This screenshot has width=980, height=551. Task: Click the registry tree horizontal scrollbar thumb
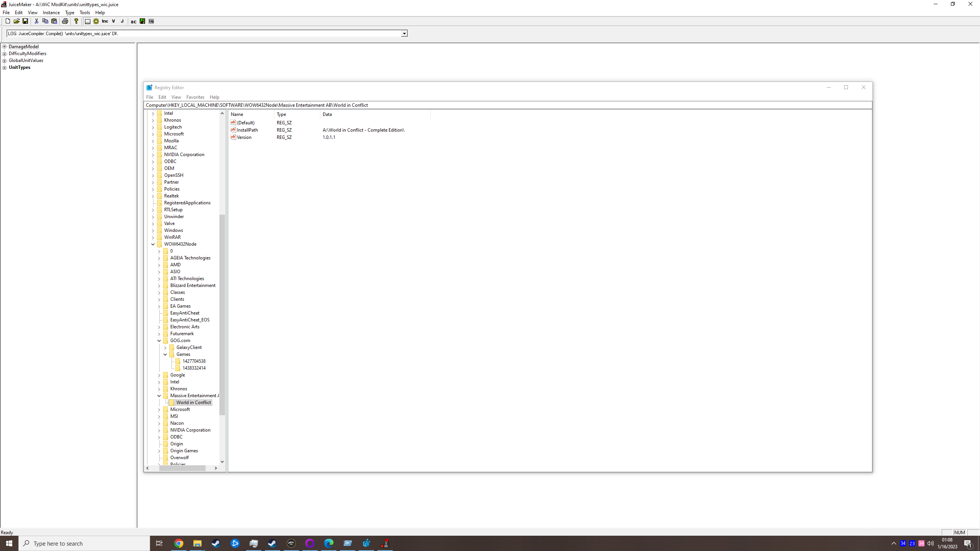(182, 468)
